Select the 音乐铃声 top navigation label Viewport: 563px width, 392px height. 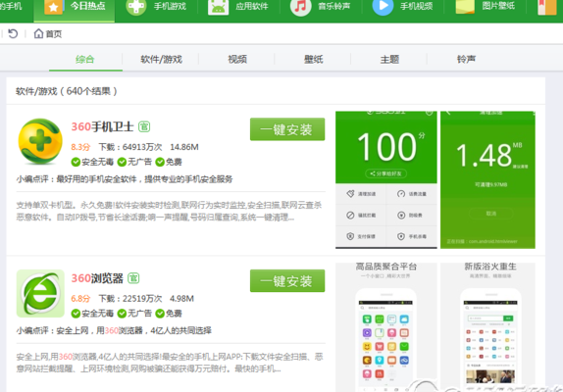(x=334, y=6)
